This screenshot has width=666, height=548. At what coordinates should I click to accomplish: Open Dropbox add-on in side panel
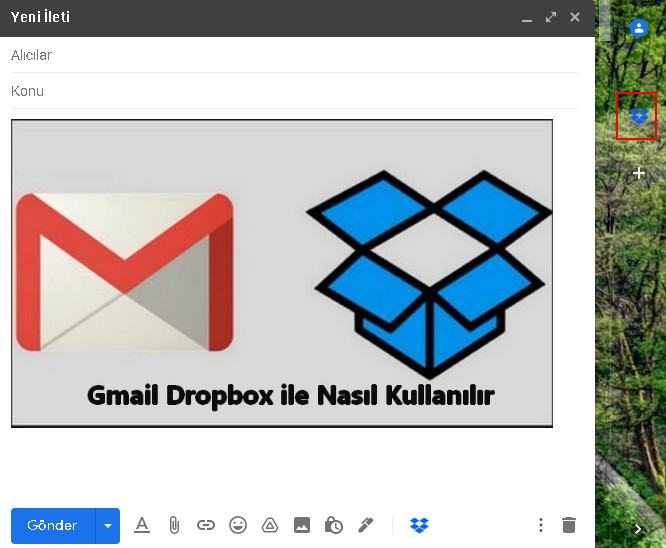(638, 117)
